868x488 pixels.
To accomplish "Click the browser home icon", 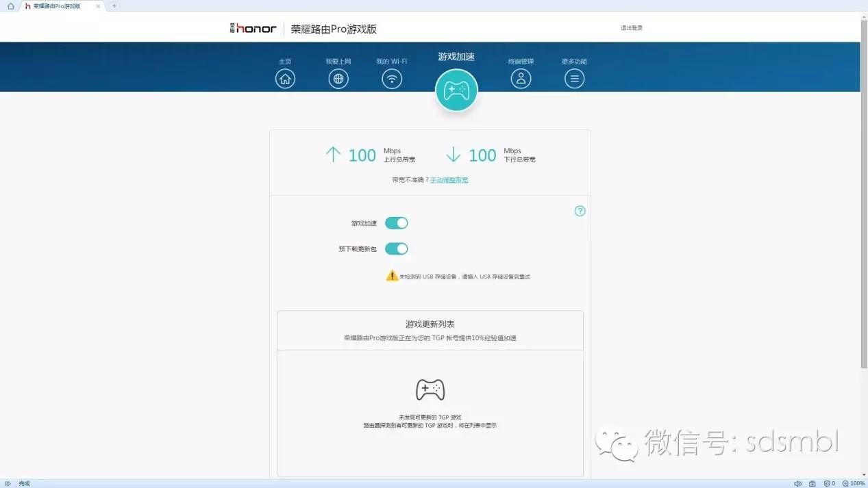I will (10, 6).
